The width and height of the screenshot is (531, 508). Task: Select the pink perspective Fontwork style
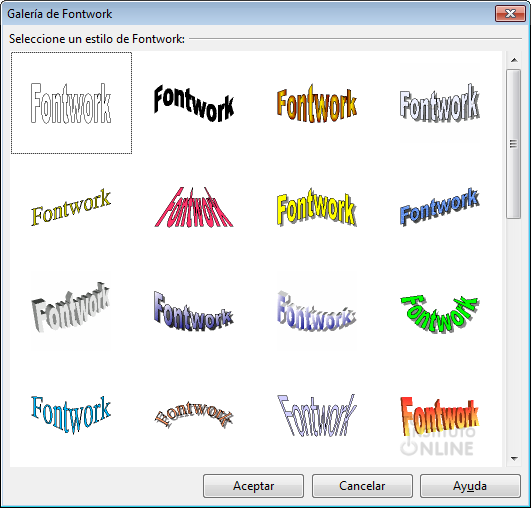tap(194, 207)
